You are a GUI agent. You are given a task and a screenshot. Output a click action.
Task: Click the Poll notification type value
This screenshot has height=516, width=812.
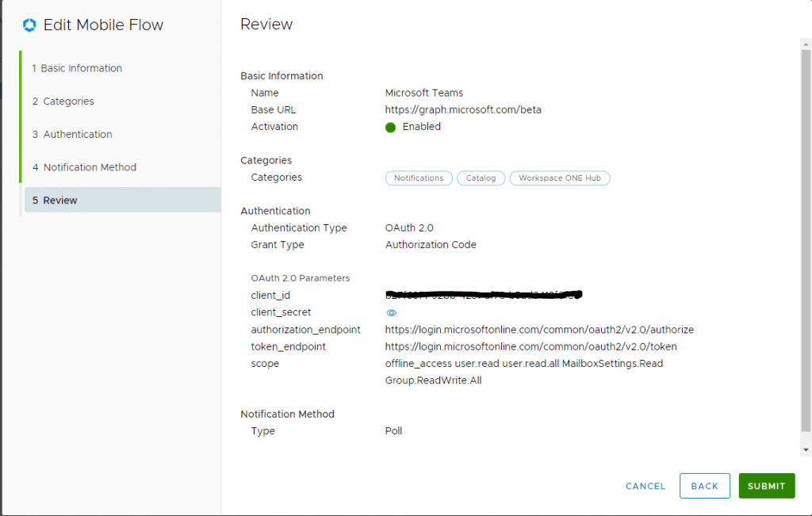pos(393,431)
